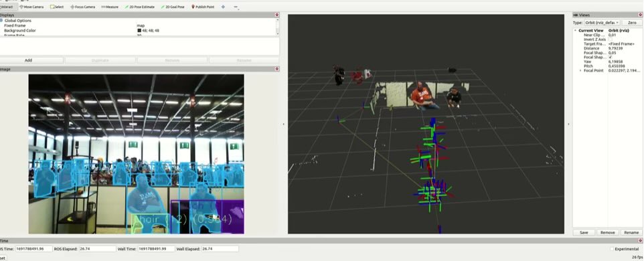Click the Pitch value 0,450398
Image resolution: width=644 pixels, height=261 pixels.
tap(617, 66)
